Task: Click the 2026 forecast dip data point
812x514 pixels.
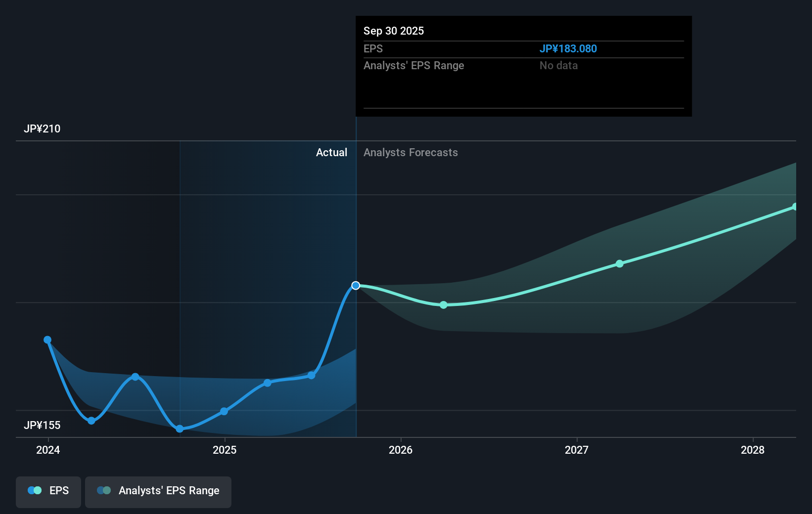Action: (x=443, y=305)
